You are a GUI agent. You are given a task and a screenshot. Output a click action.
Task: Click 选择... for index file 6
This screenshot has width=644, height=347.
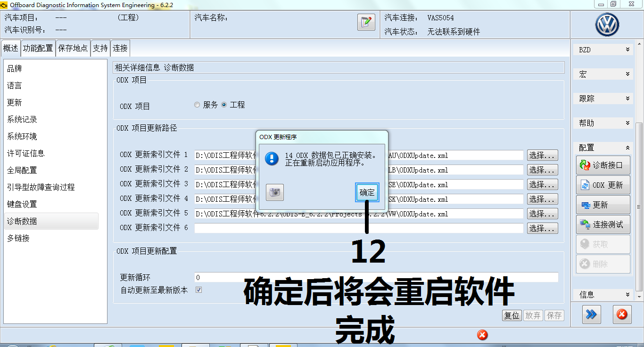click(x=543, y=228)
